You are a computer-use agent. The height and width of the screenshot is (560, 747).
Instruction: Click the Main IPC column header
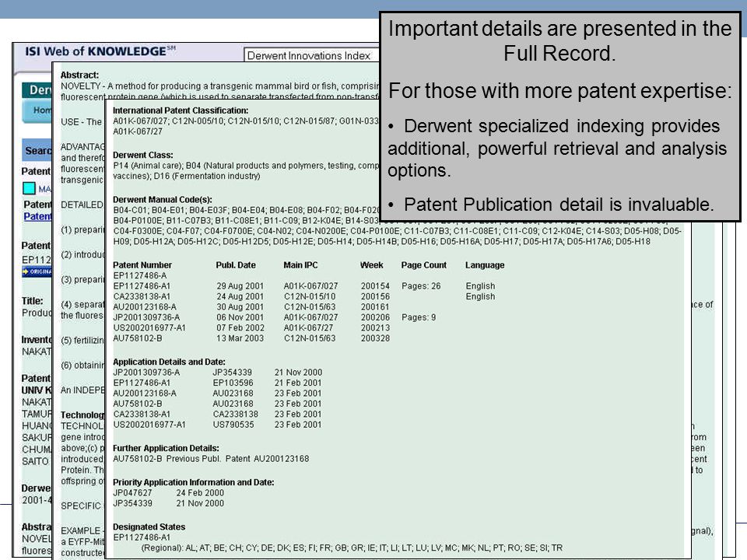(300, 264)
